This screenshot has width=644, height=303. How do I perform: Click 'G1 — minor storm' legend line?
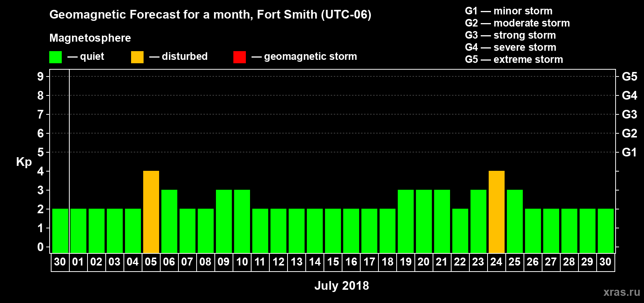pyautogui.click(x=509, y=11)
